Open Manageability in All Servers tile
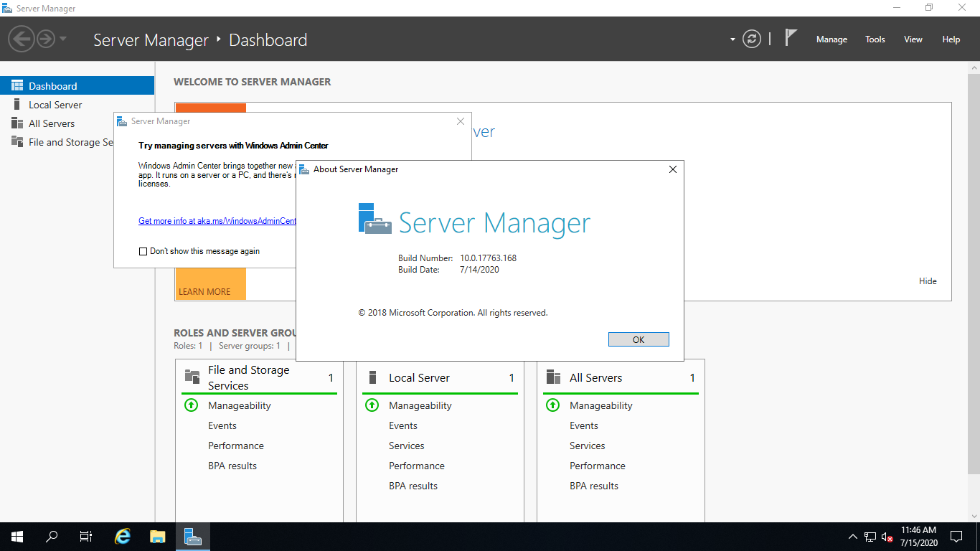Viewport: 980px width, 551px height. 601,405
